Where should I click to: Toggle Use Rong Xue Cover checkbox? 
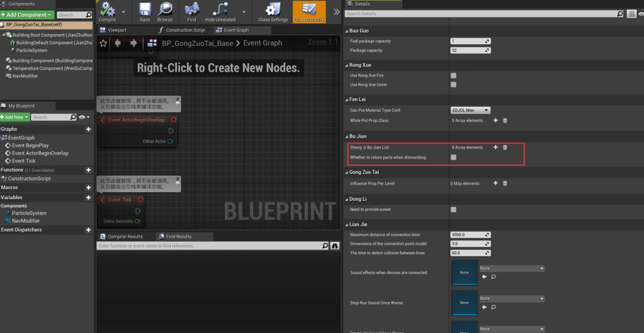(x=453, y=84)
